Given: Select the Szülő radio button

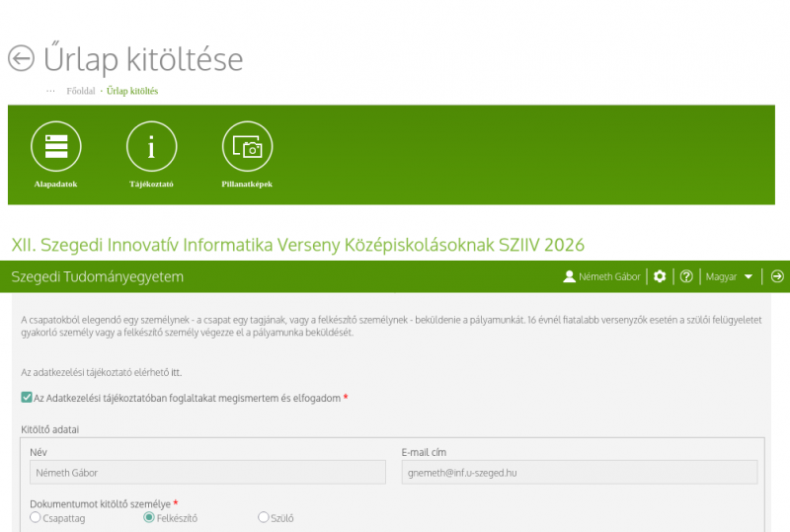Looking at the screenshot, I should click(263, 517).
